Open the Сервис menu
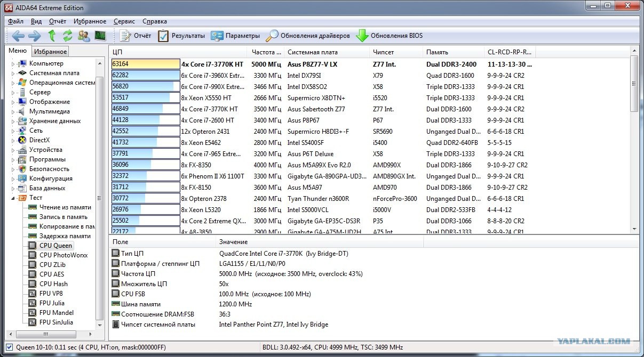The height and width of the screenshot is (357, 644). pos(124,21)
